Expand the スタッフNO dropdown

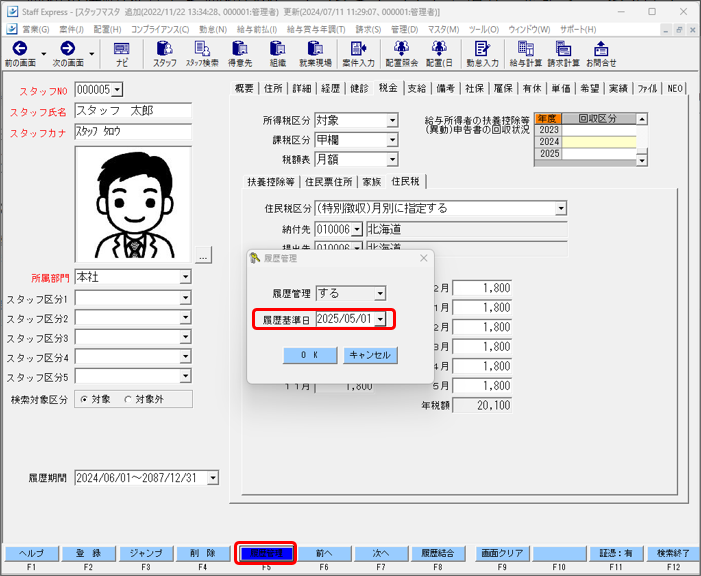pos(117,90)
